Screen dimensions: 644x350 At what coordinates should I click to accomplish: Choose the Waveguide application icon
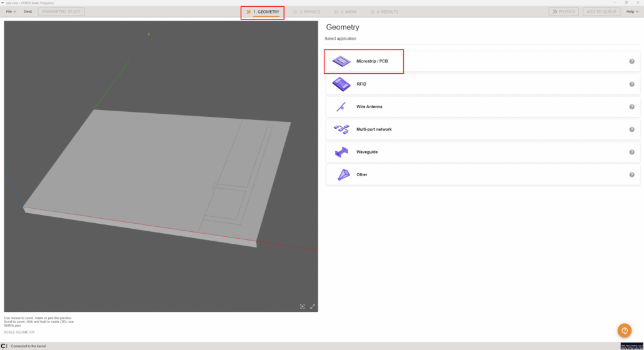click(341, 152)
